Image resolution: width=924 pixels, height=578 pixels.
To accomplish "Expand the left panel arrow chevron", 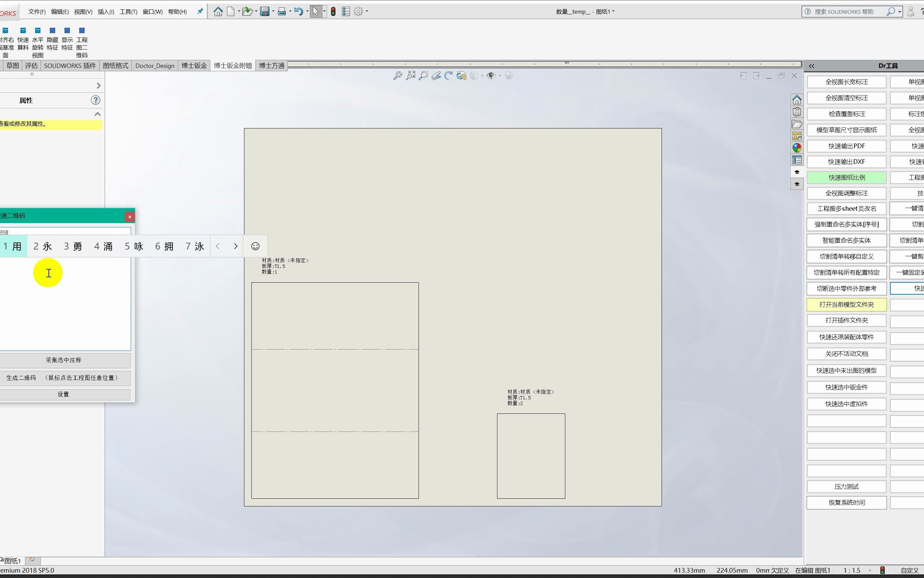I will click(x=99, y=86).
